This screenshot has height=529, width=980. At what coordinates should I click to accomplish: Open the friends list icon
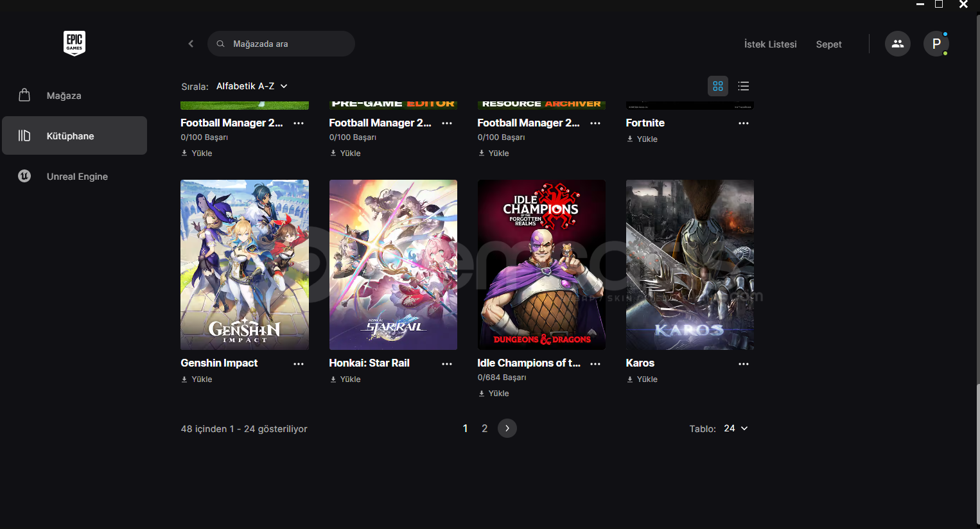point(898,44)
